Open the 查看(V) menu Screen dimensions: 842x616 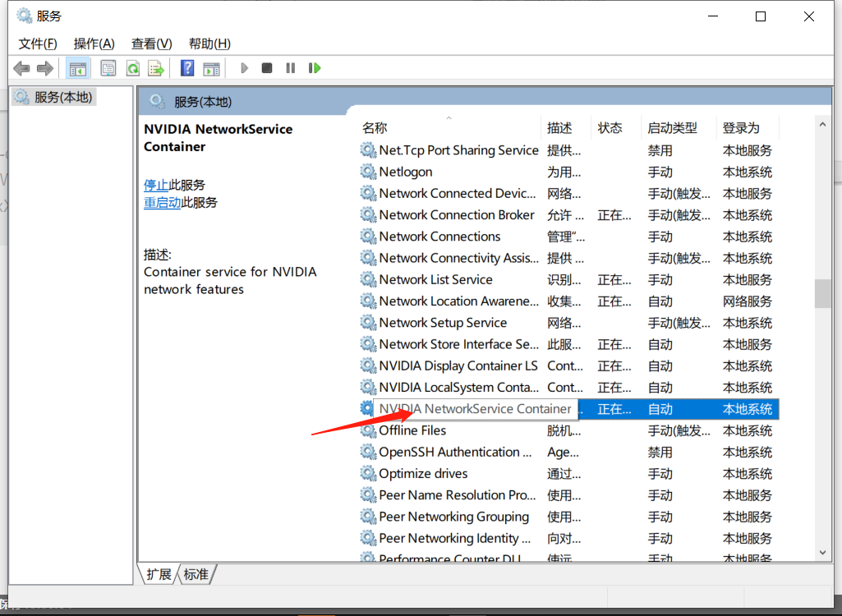pyautogui.click(x=150, y=44)
